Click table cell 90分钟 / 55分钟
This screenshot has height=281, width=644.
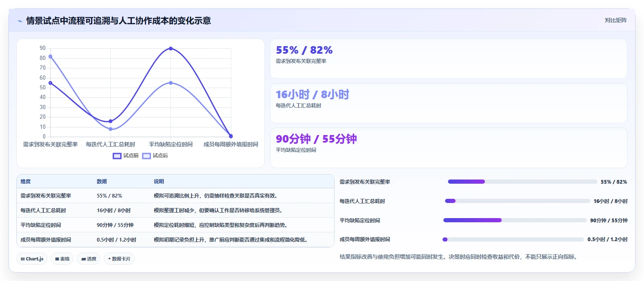(115, 225)
